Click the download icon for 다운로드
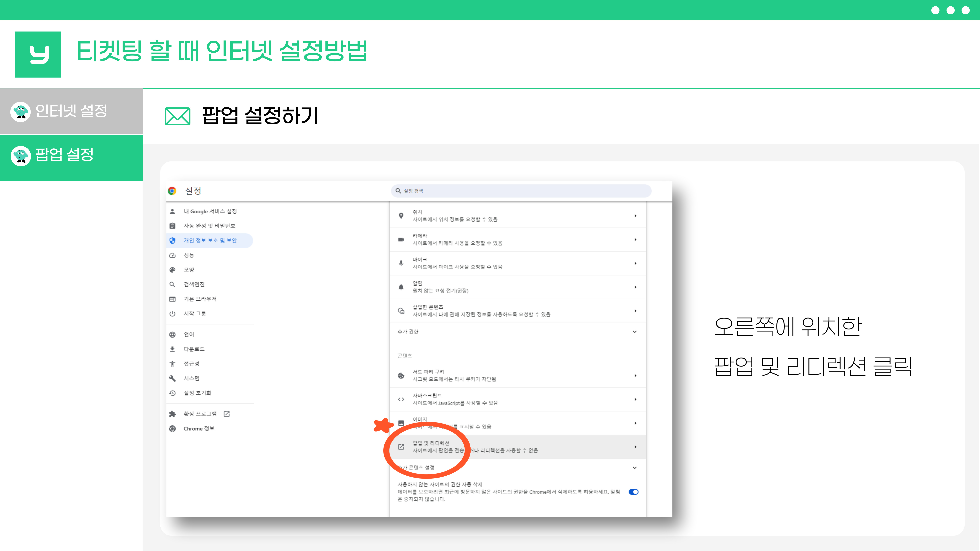 point(172,349)
